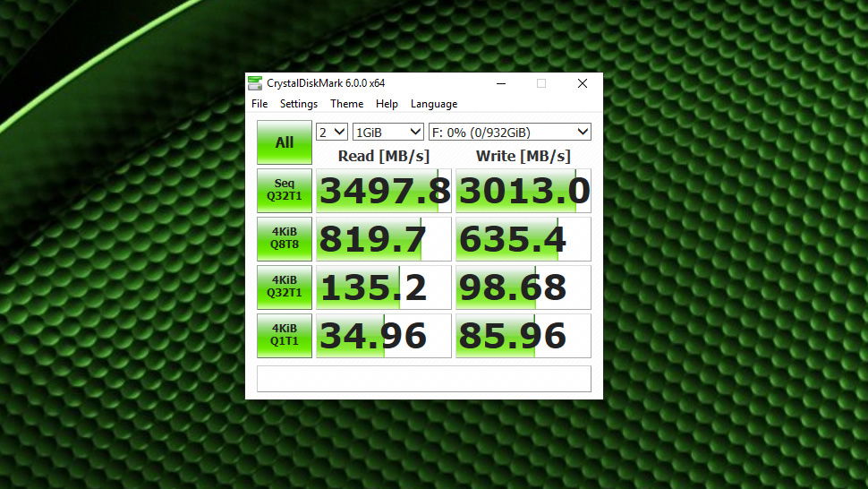Image resolution: width=868 pixels, height=489 pixels.
Task: Close the CrystalDiskMark window
Action: [583, 83]
